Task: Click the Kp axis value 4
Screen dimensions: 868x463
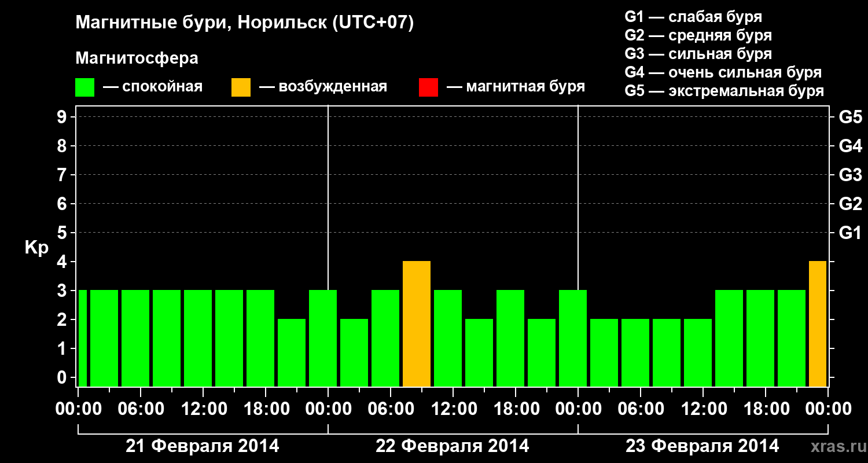Action: pyautogui.click(x=63, y=262)
